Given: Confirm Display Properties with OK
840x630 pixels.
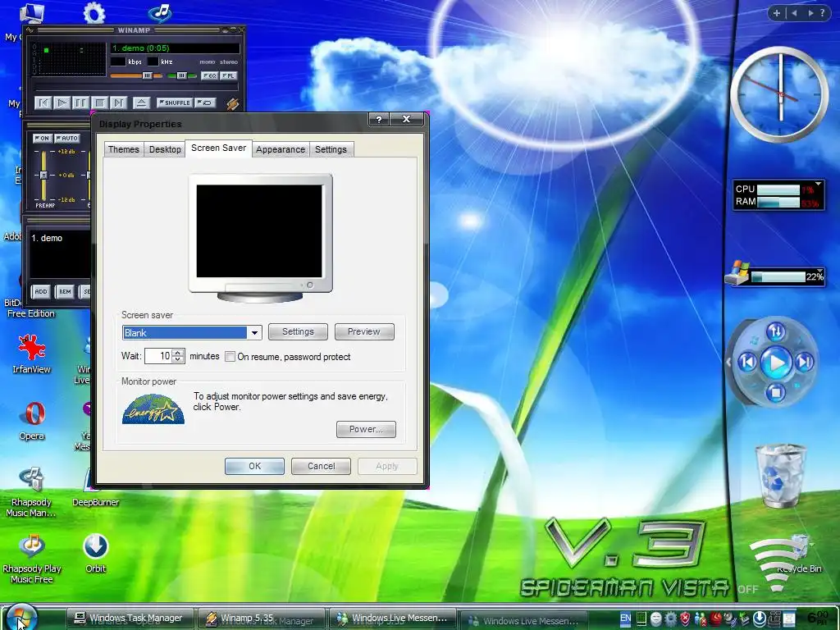Looking at the screenshot, I should click(254, 466).
